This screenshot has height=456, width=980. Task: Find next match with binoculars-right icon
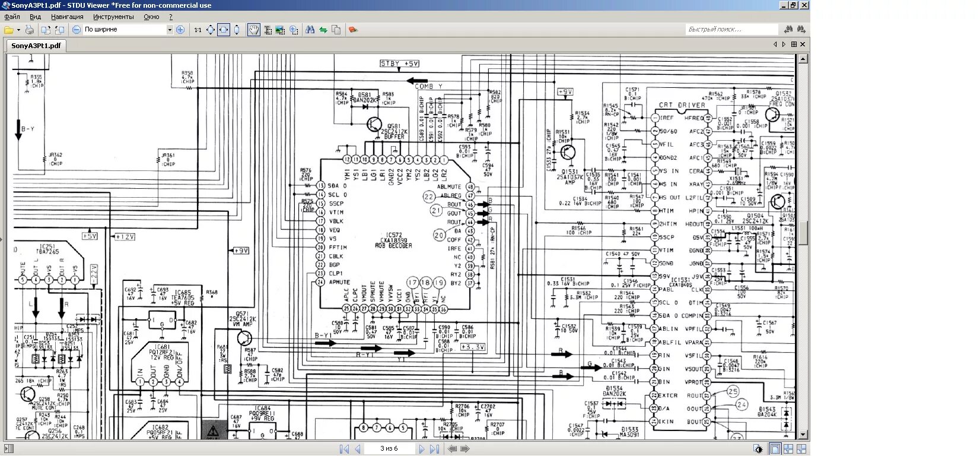(x=801, y=30)
